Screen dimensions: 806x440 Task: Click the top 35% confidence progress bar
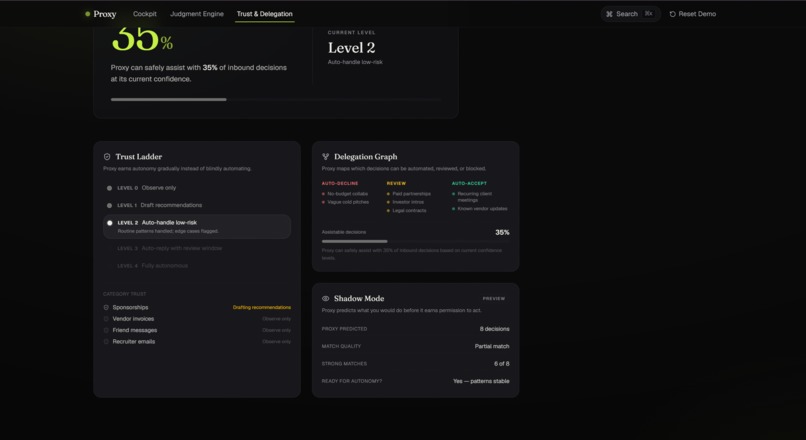(276, 100)
